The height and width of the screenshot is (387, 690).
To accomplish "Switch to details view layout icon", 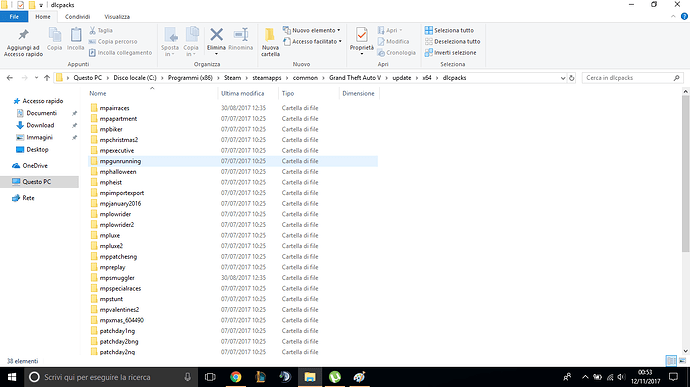I will [x=671, y=361].
